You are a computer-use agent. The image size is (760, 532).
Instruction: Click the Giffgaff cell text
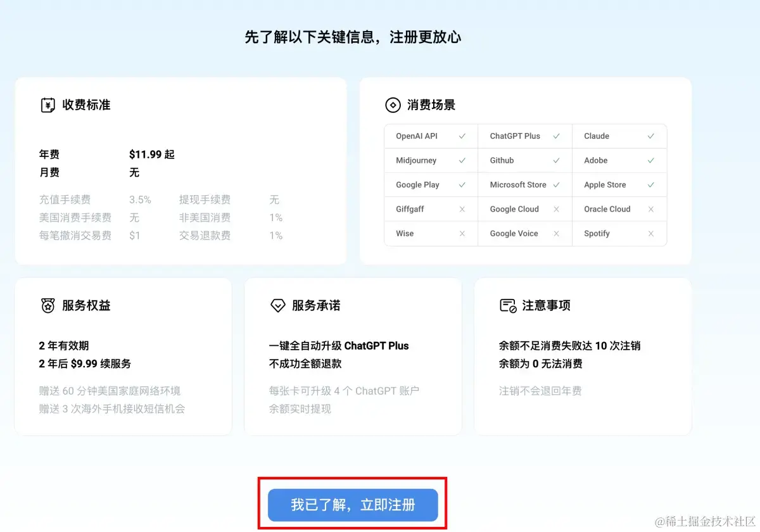(x=410, y=209)
